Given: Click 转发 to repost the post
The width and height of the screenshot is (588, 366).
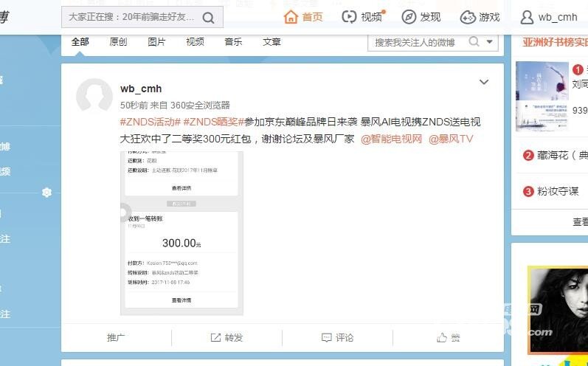Looking at the screenshot, I should click(x=226, y=337).
